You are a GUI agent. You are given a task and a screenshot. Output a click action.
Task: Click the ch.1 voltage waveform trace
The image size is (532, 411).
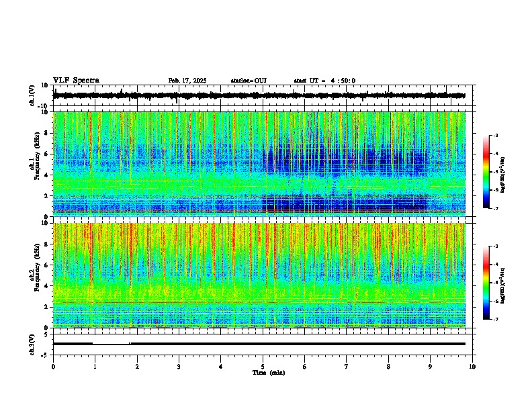click(x=259, y=95)
